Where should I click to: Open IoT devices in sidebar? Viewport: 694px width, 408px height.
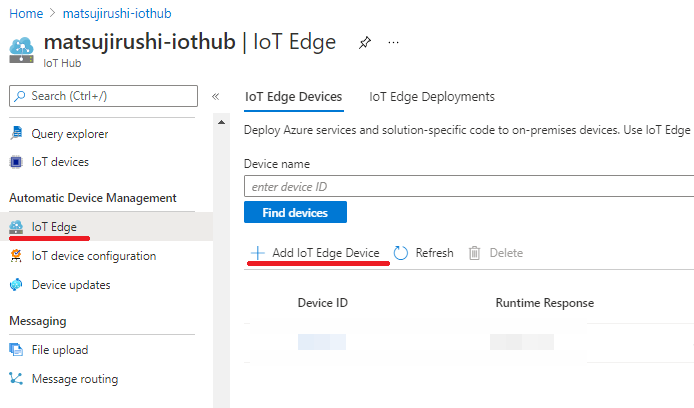click(60, 162)
